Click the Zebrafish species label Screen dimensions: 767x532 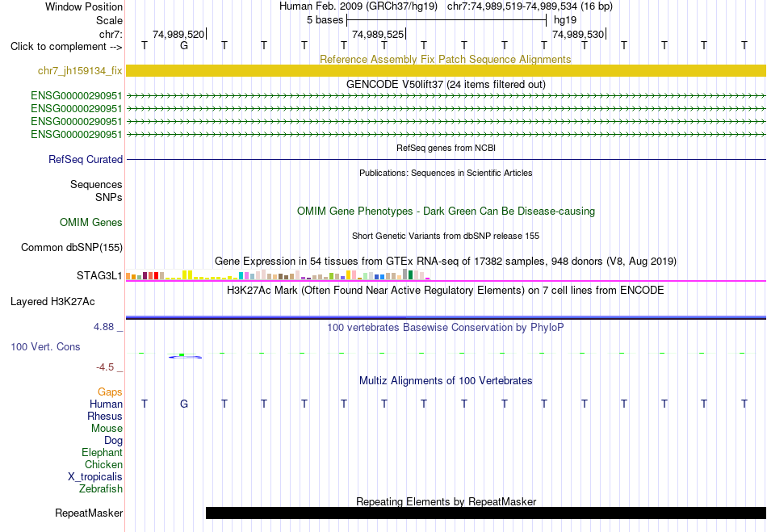click(101, 489)
